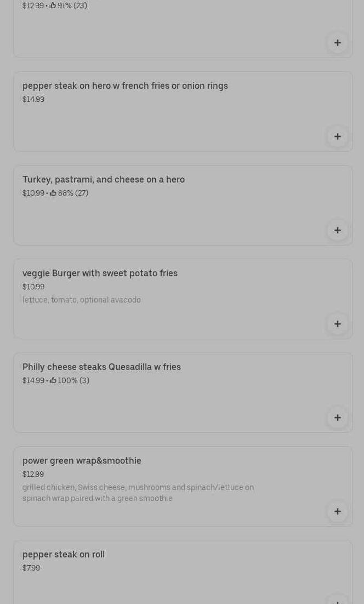Open pepper steak on roll item
The width and height of the screenshot is (364, 604).
coord(64,555)
